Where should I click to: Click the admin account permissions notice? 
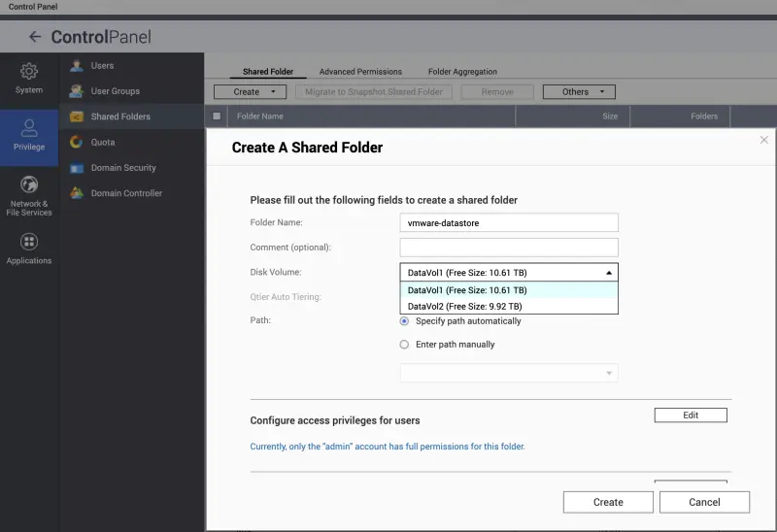click(387, 447)
